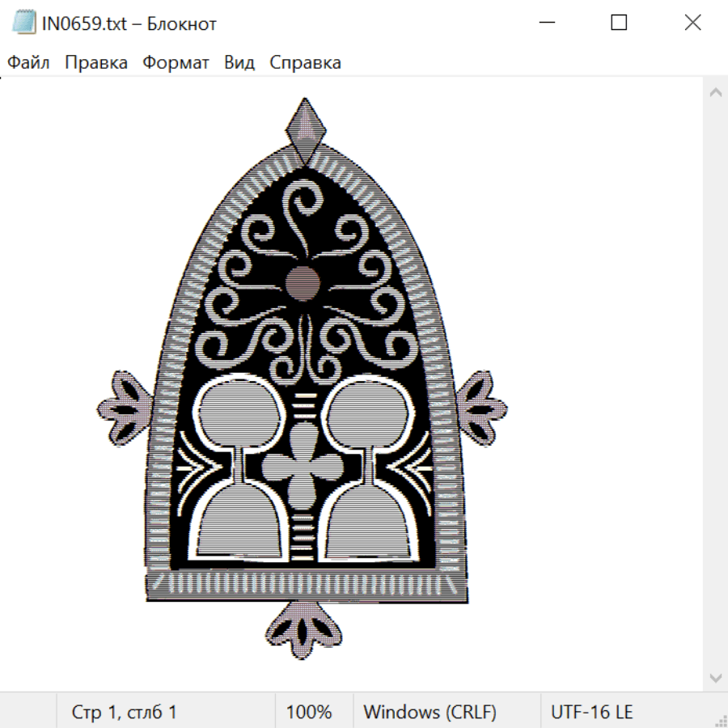728x728 pixels.
Task: Click the resize grip in the window corner
Action: tap(721, 721)
